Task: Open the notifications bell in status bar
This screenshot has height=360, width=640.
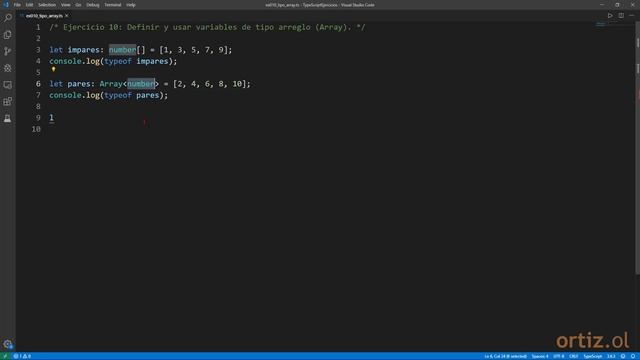Action: point(633,356)
